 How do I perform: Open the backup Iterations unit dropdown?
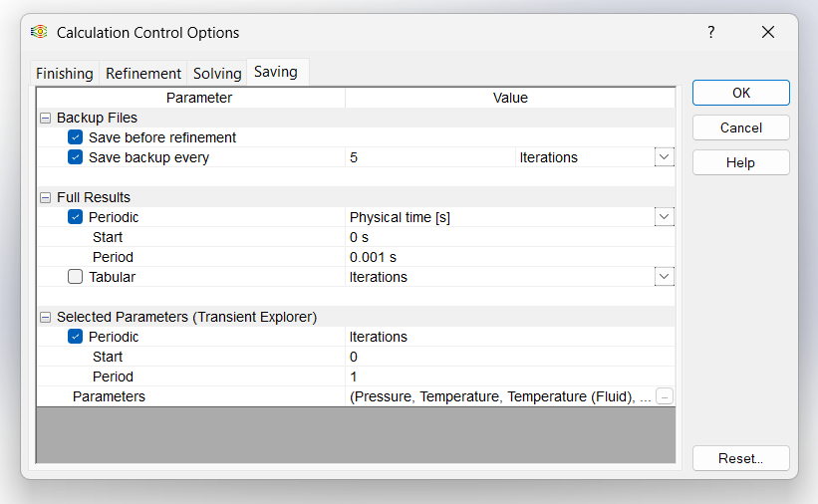point(665,157)
